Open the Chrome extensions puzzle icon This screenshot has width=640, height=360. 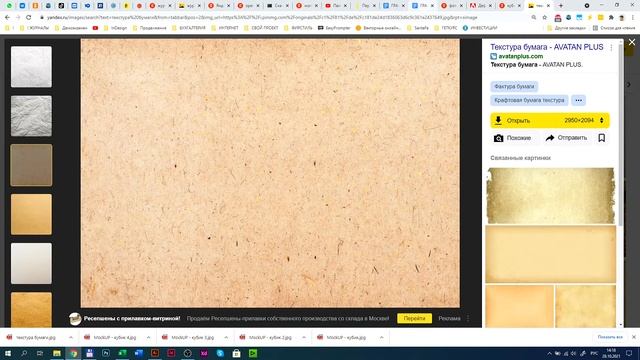(611, 18)
